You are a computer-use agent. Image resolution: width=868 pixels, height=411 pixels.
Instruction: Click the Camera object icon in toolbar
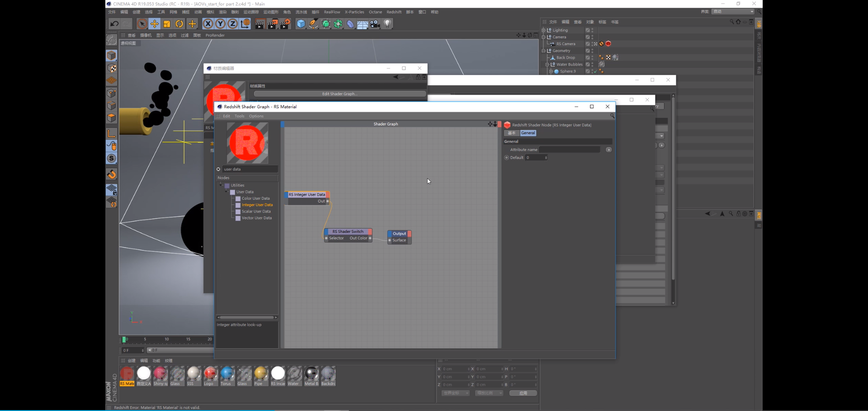[x=375, y=24]
